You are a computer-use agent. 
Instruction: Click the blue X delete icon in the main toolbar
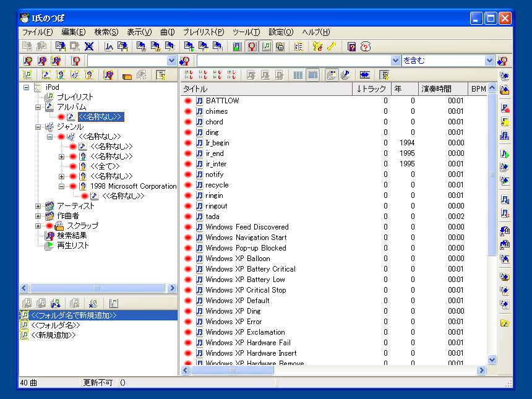point(89,46)
